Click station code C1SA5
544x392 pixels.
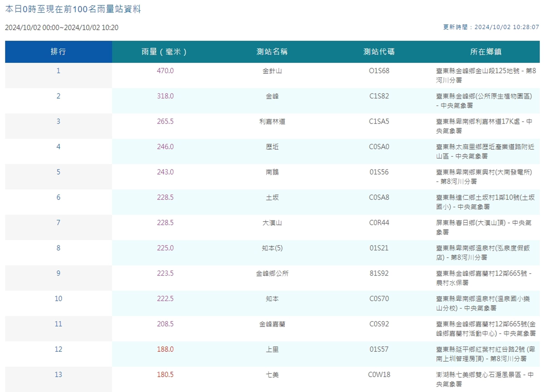tap(379, 121)
